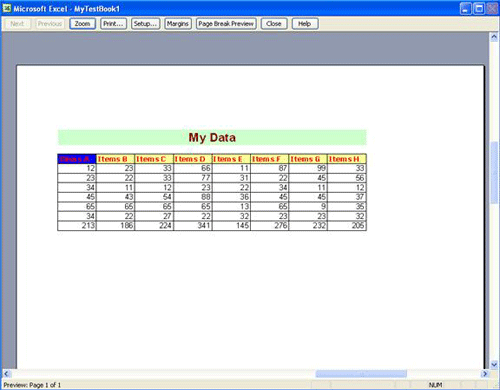500x390 pixels.
Task: Switch to Page Break Preview
Action: click(226, 24)
